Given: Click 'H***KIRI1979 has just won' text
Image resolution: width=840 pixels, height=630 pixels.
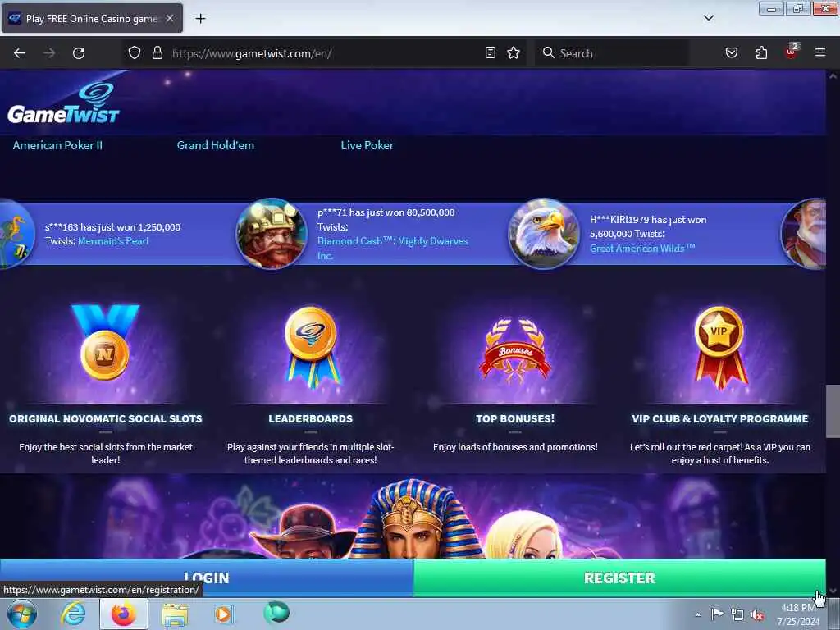Looking at the screenshot, I should (x=648, y=220).
